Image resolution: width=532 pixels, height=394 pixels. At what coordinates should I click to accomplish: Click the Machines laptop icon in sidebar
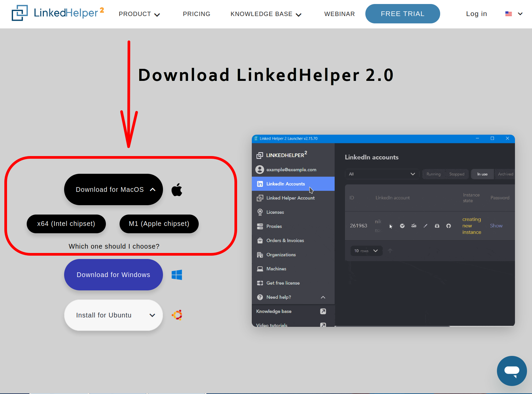pos(260,269)
